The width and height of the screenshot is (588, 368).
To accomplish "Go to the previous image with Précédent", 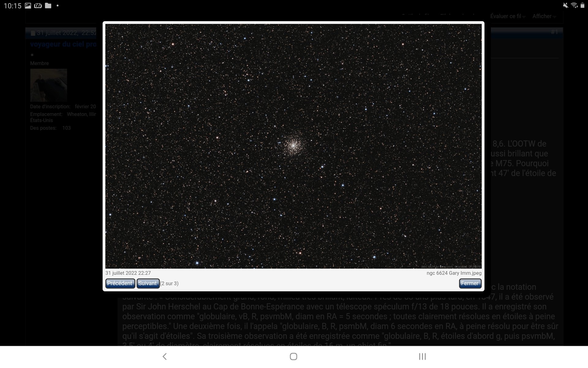I will tap(120, 283).
